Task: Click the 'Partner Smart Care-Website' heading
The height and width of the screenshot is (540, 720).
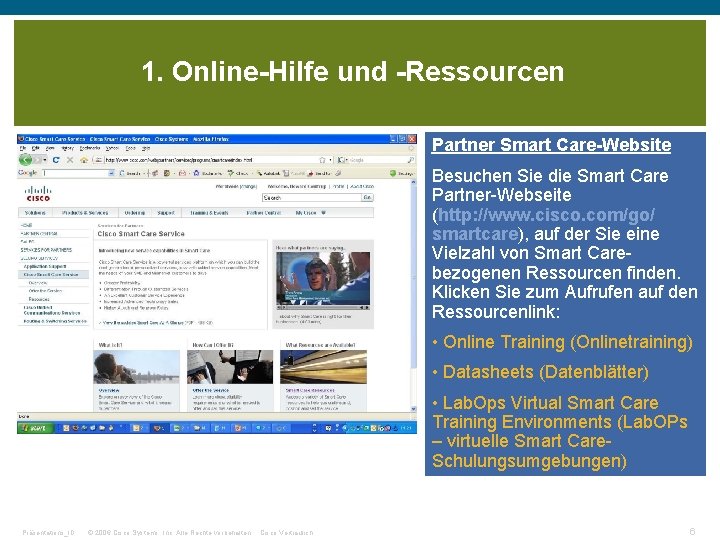Action: pyautogui.click(x=551, y=145)
